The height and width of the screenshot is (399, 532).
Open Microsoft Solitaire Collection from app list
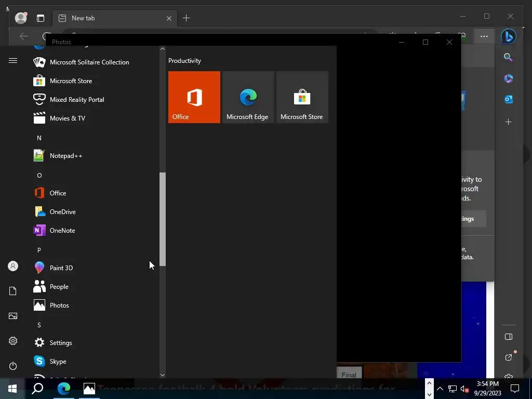[95, 62]
